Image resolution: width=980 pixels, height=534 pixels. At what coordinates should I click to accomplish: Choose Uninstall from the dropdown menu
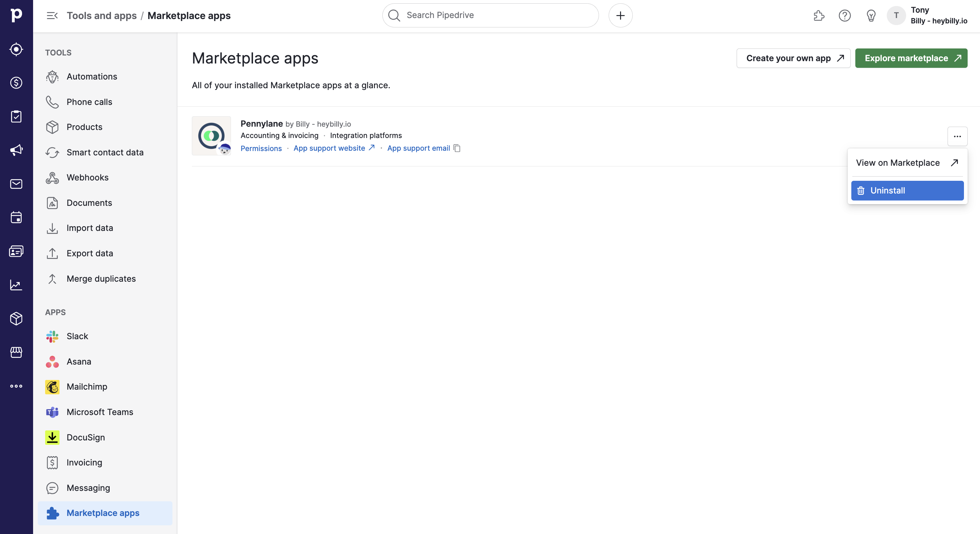click(x=907, y=190)
